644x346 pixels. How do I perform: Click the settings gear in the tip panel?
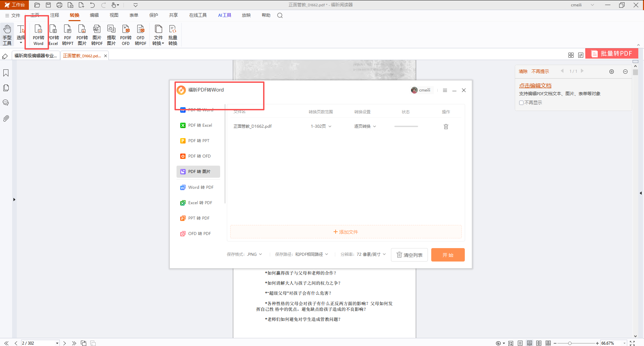(x=612, y=71)
